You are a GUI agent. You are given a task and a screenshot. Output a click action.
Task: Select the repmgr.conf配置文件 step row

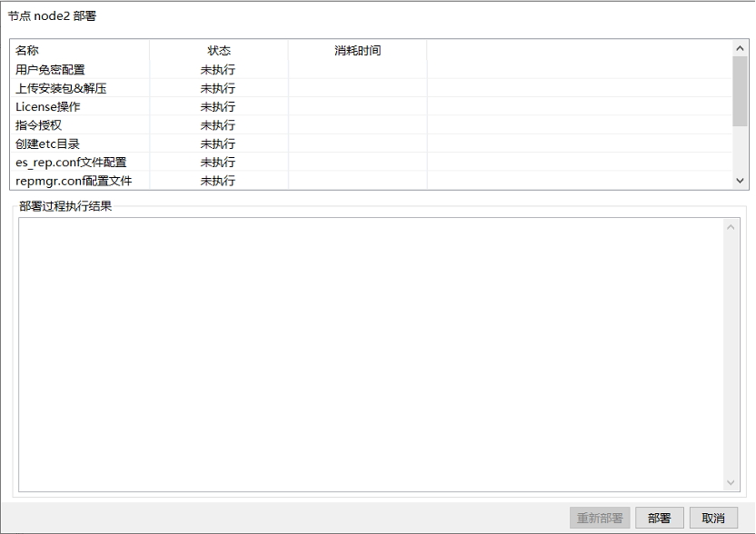point(71,181)
